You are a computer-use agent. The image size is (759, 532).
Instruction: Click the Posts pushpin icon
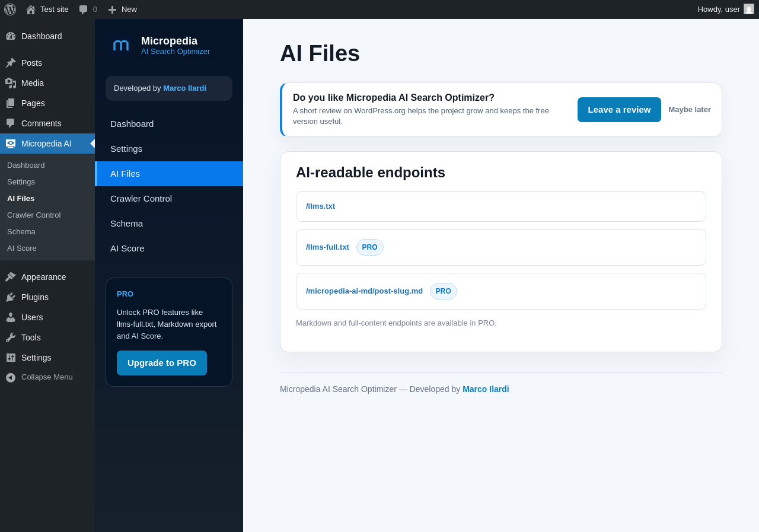[11, 63]
